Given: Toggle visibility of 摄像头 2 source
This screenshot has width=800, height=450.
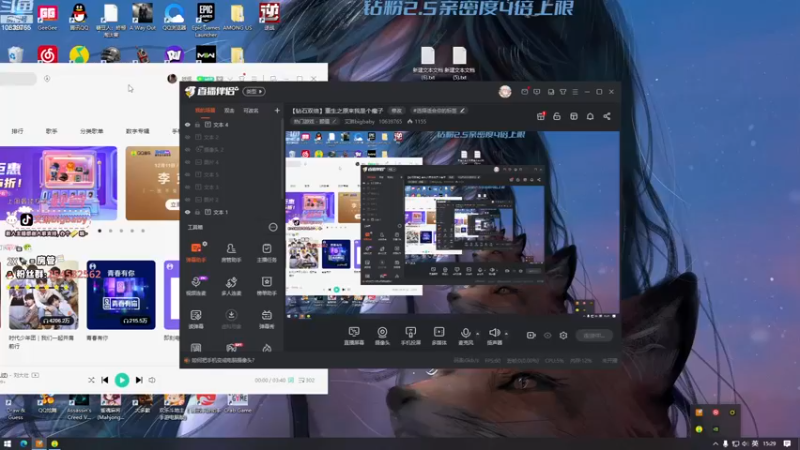Looking at the screenshot, I should 188,149.
